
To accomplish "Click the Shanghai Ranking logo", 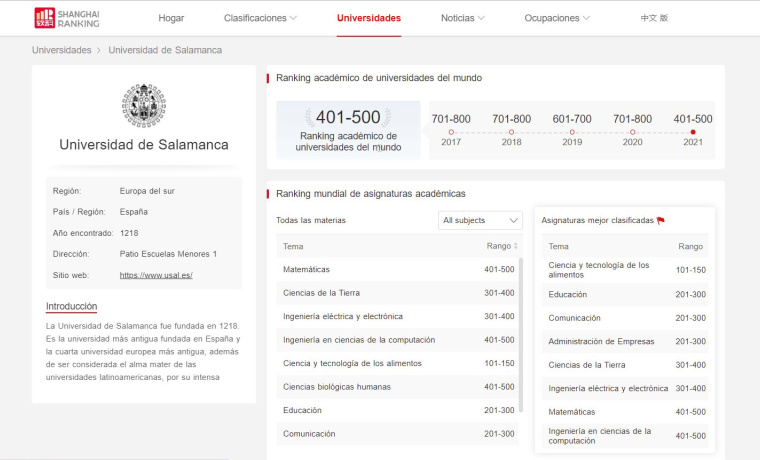I will [x=66, y=17].
